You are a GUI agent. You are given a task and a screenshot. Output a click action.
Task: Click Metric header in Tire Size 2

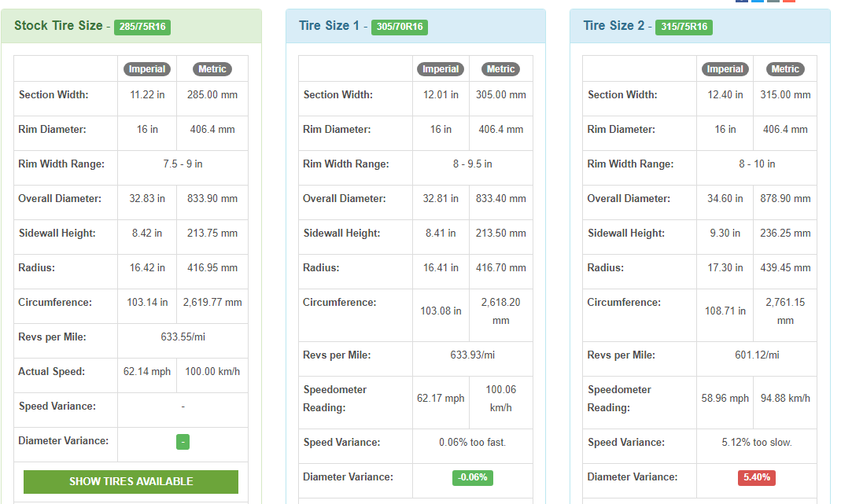pyautogui.click(x=785, y=69)
